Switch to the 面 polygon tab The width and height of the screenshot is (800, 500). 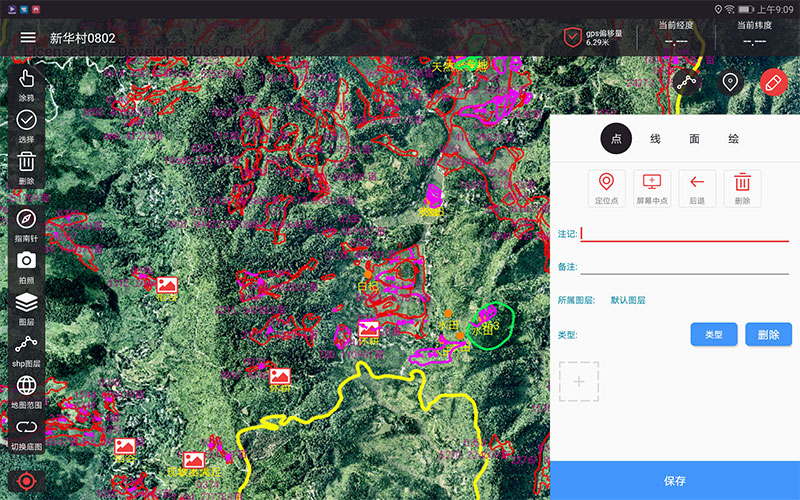click(x=694, y=138)
